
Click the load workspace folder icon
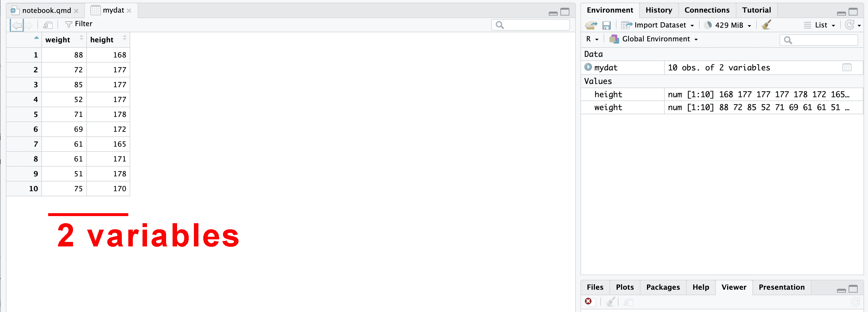click(x=591, y=25)
